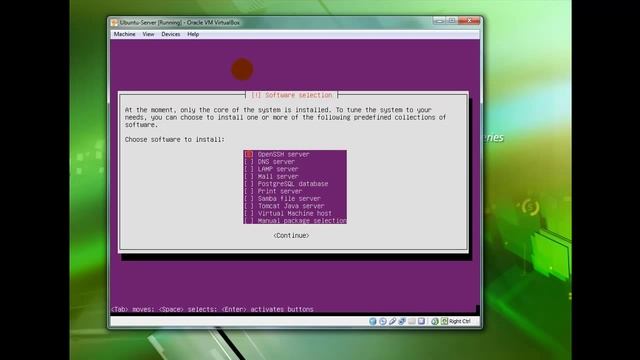Open the Devices menu
Screen dimensions: 640x360
click(x=171, y=34)
